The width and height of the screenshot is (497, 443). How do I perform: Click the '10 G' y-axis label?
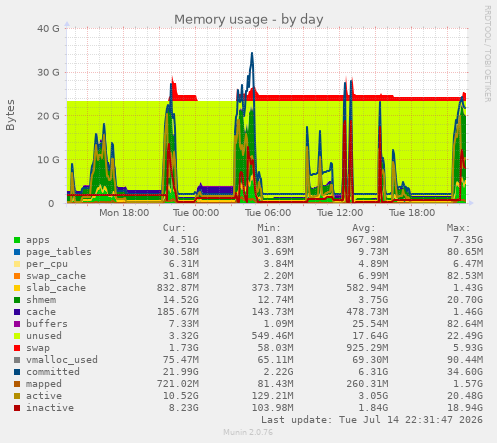[48, 160]
